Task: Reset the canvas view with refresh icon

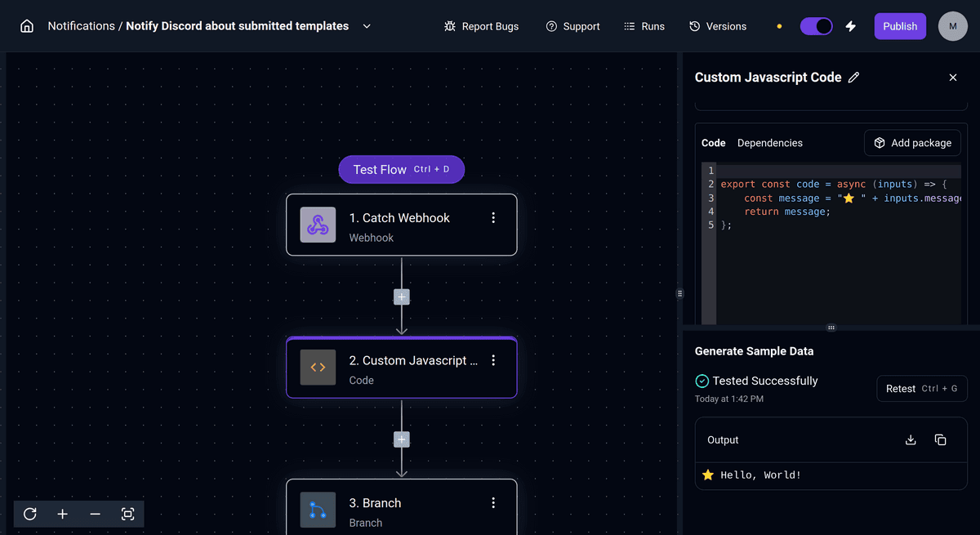Action: click(x=30, y=514)
